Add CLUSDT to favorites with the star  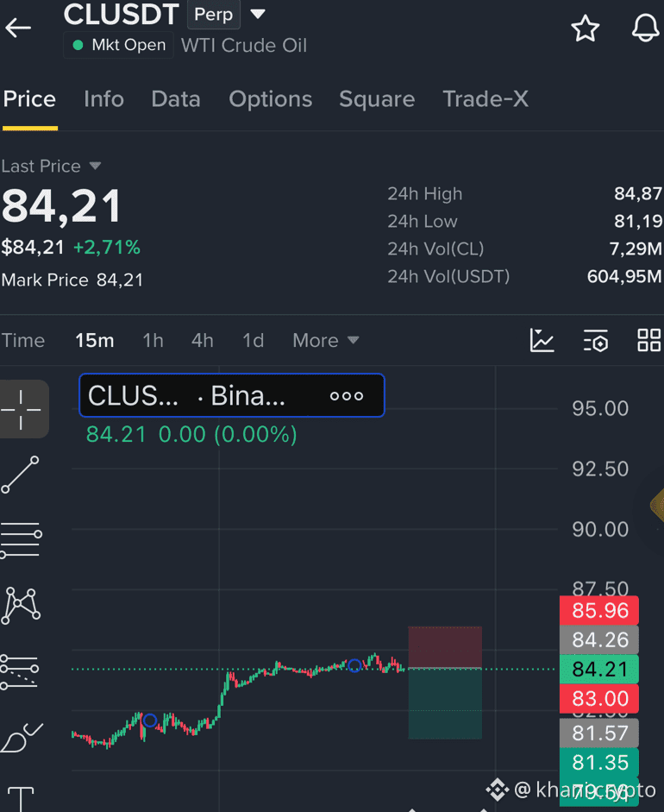(586, 28)
